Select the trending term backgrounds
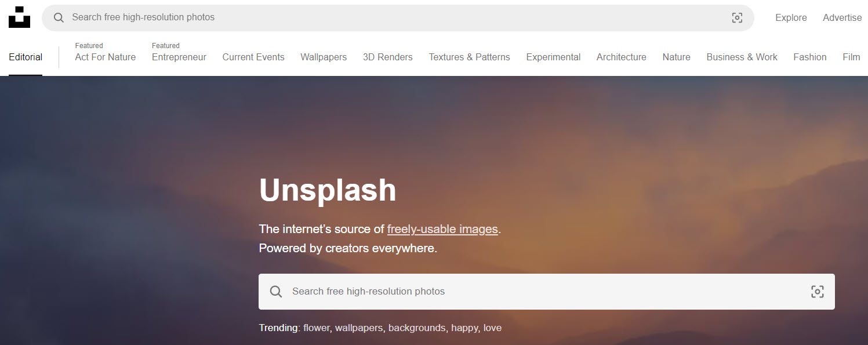Viewport: 868px width, 345px height. coord(417,328)
